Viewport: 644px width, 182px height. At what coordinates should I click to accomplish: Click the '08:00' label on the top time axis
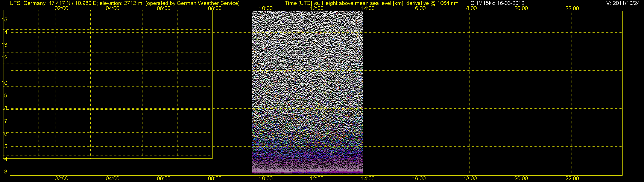[x=214, y=8]
